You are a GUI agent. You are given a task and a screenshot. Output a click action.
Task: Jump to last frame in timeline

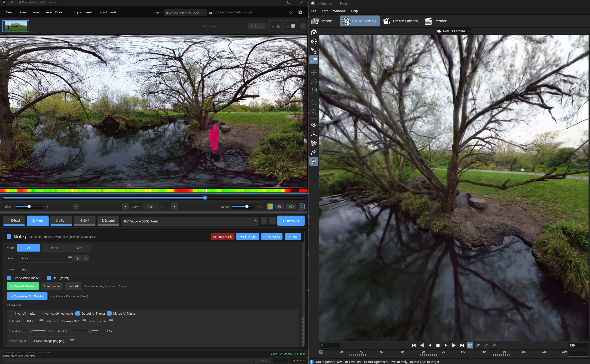tap(462, 345)
